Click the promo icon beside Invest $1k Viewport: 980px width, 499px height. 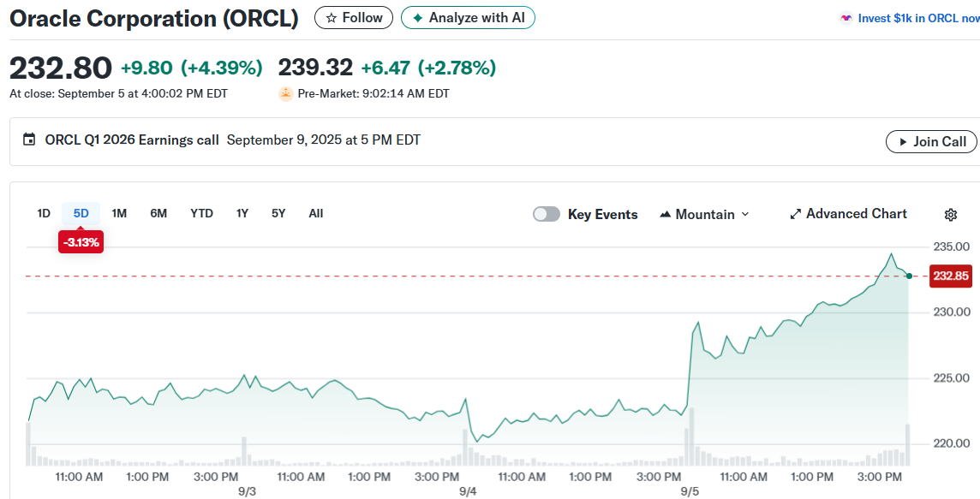tap(846, 18)
